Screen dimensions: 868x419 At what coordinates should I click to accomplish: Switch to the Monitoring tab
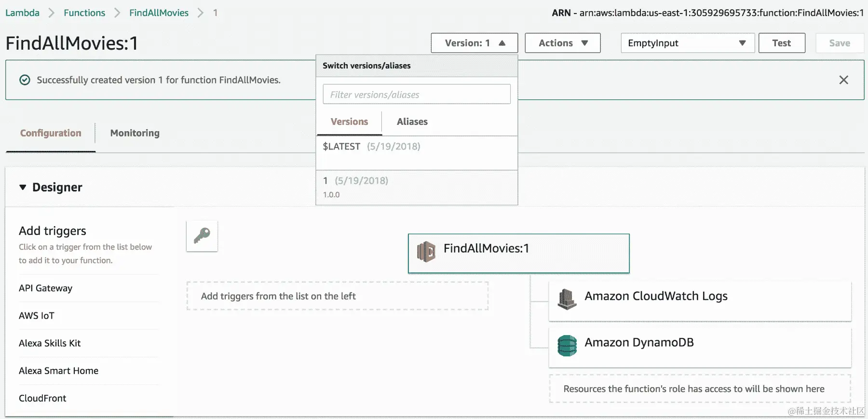click(135, 133)
